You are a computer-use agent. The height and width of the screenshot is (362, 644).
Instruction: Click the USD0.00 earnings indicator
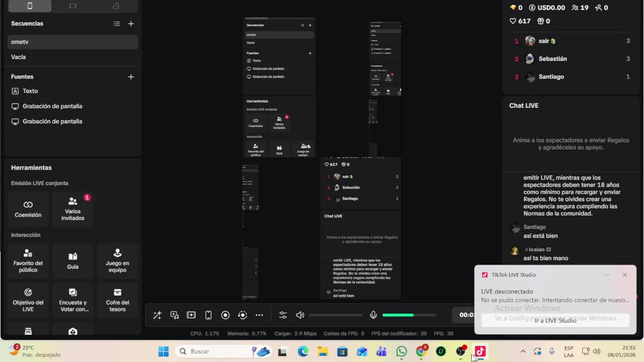click(547, 8)
